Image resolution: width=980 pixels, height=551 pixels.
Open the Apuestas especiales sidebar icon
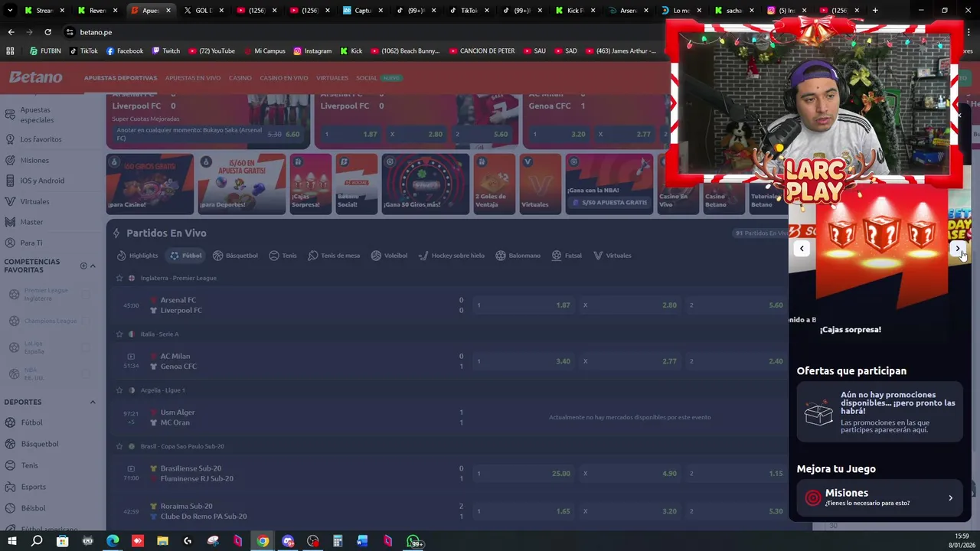[x=9, y=115]
